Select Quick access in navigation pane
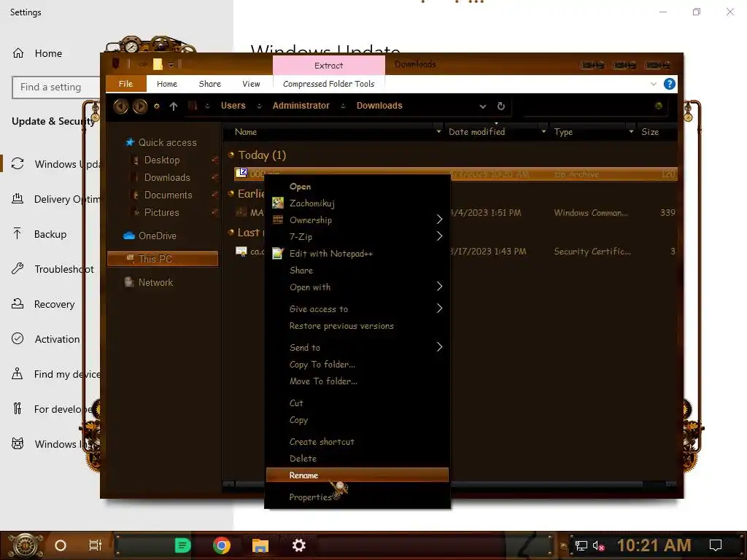Image resolution: width=747 pixels, height=560 pixels. (167, 142)
